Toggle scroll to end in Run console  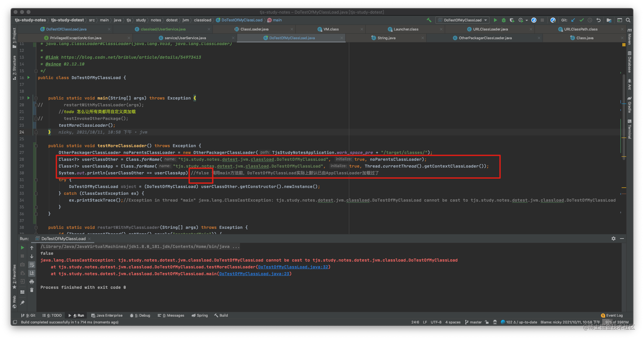(x=32, y=273)
